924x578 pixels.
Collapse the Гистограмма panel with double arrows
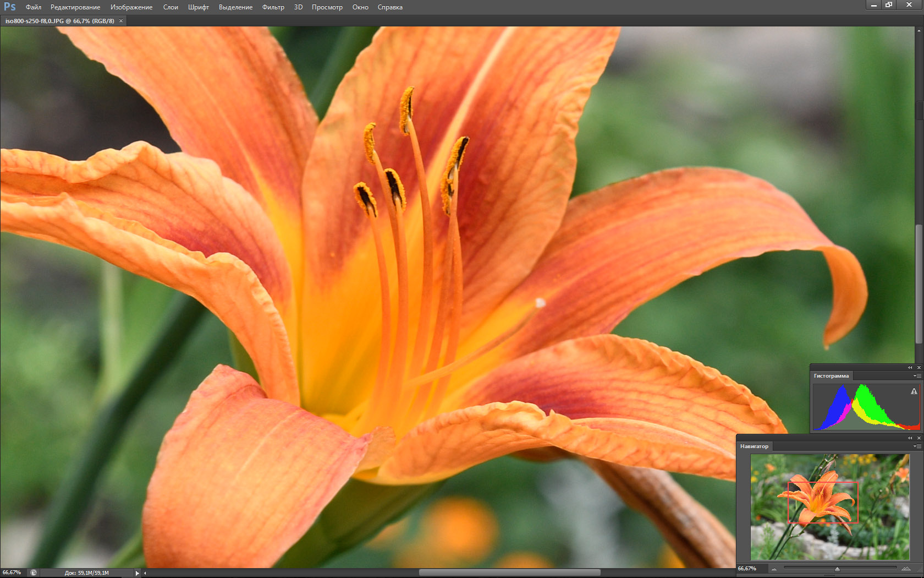coord(910,367)
